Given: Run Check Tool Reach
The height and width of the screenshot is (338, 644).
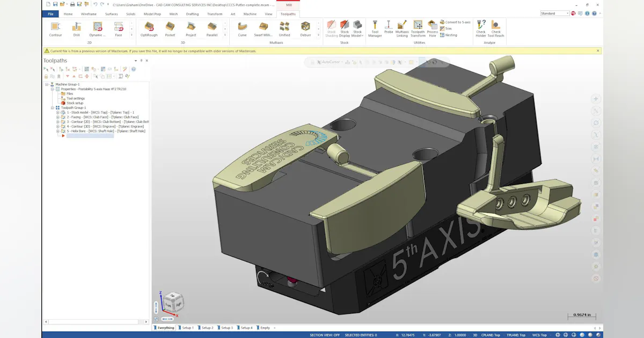Looking at the screenshot, I should coord(496,29).
